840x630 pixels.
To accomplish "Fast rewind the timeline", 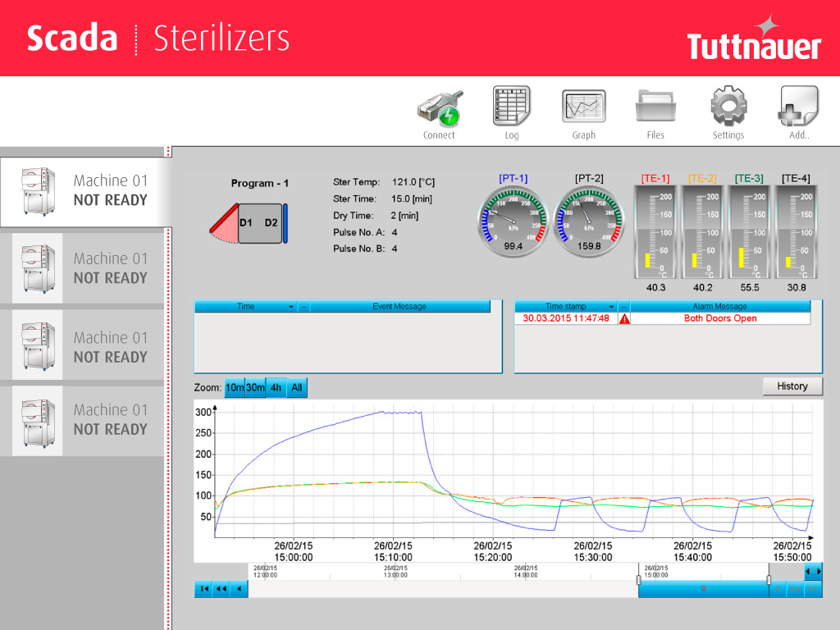I will (x=221, y=589).
